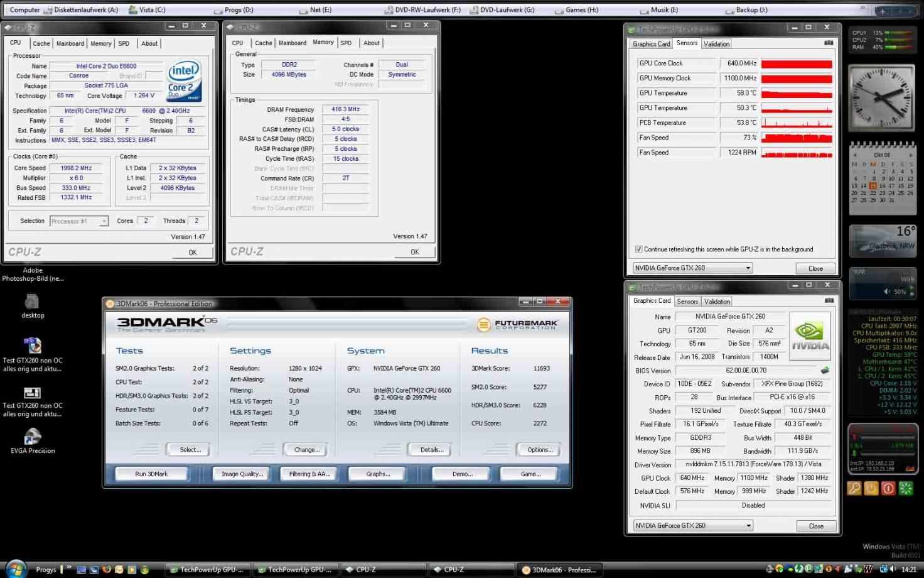Image resolution: width=924 pixels, height=578 pixels.
Task: Click the 3DMark Score value 11693
Action: [x=541, y=368]
